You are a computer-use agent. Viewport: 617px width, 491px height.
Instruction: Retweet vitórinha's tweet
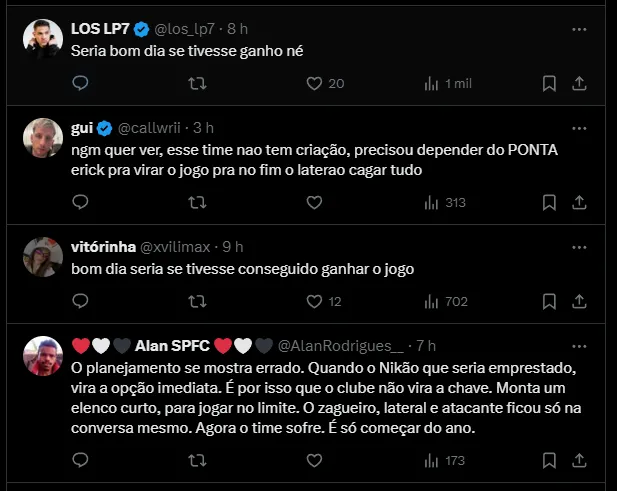pos(197,301)
